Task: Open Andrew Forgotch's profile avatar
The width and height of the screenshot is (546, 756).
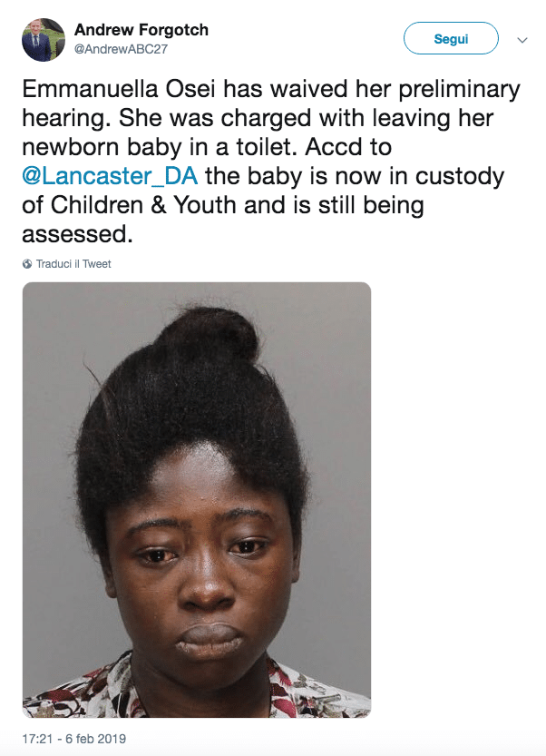Action: tap(44, 40)
